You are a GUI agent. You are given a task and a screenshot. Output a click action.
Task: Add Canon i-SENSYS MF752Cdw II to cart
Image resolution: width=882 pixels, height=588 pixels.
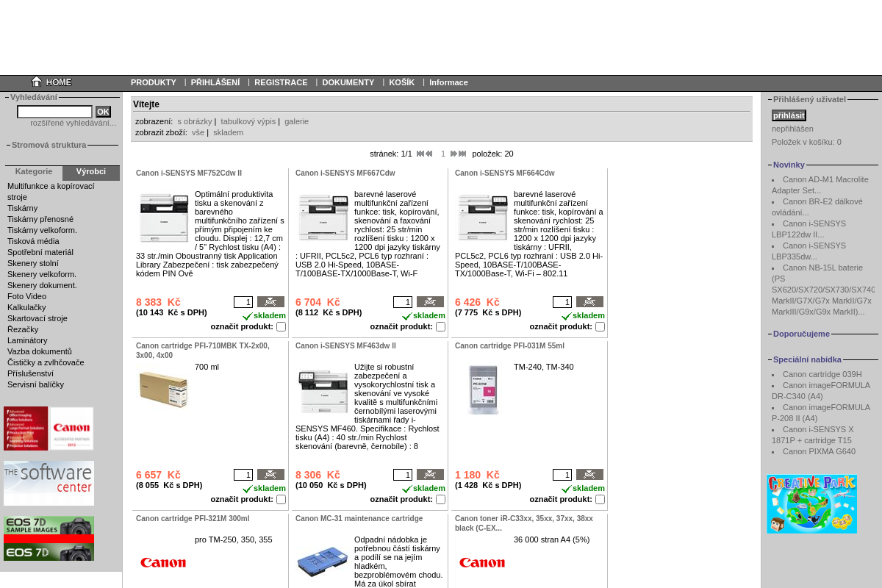tap(270, 302)
